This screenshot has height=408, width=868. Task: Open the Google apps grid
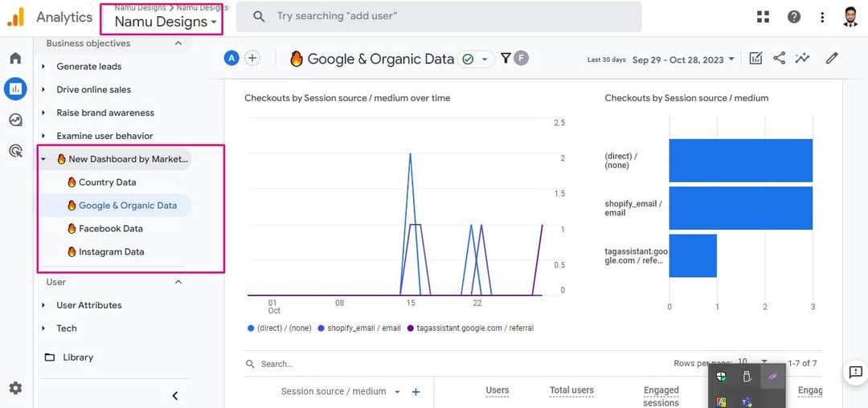click(764, 17)
